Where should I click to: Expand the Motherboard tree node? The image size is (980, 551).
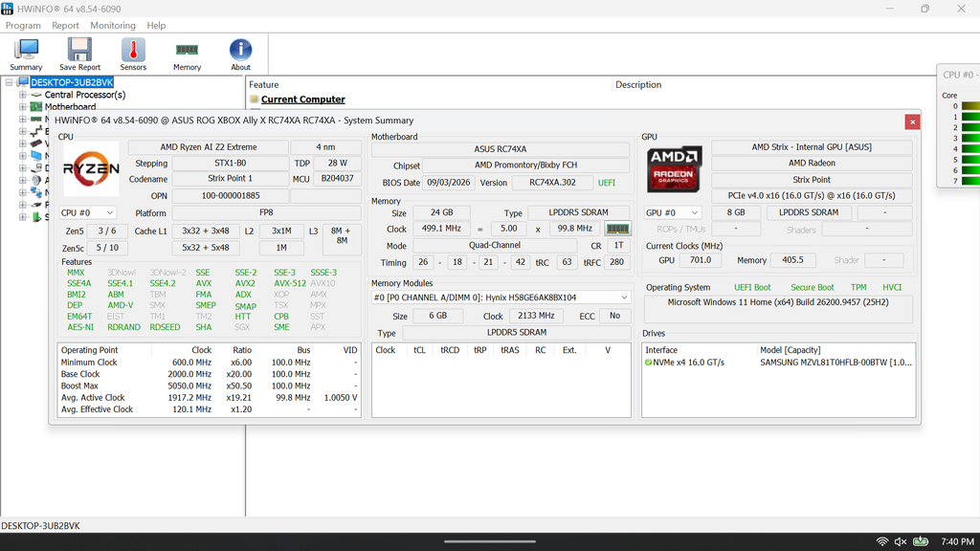[x=23, y=107]
